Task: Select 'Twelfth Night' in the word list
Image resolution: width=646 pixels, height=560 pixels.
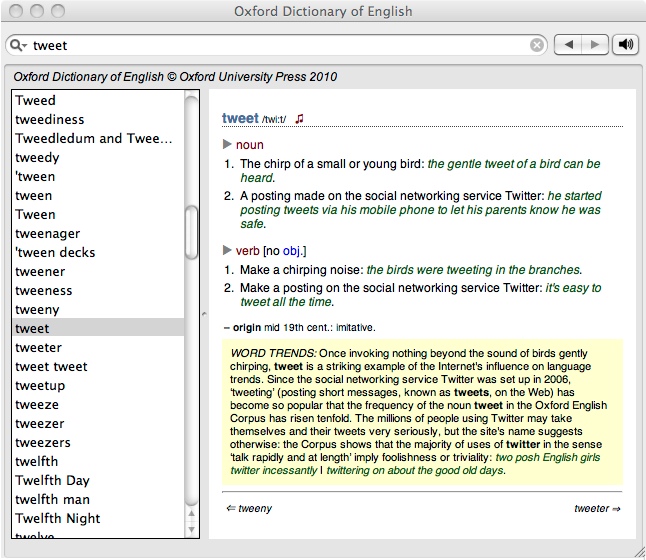Action: pos(57,519)
